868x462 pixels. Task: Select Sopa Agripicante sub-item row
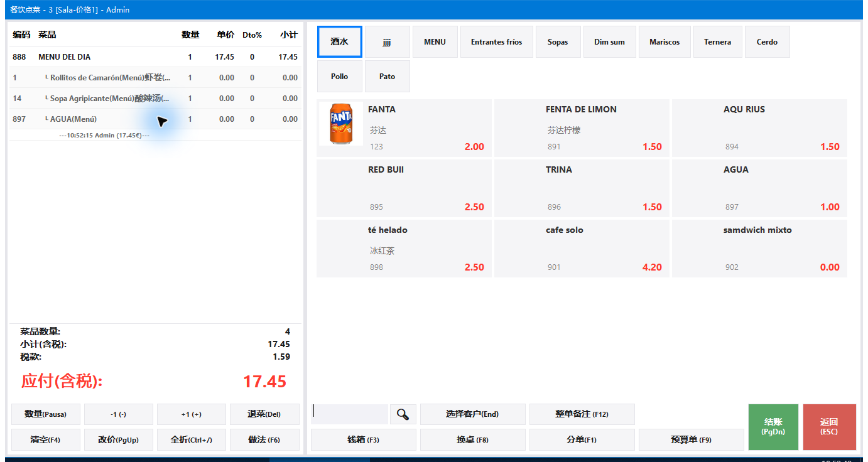[x=155, y=98]
